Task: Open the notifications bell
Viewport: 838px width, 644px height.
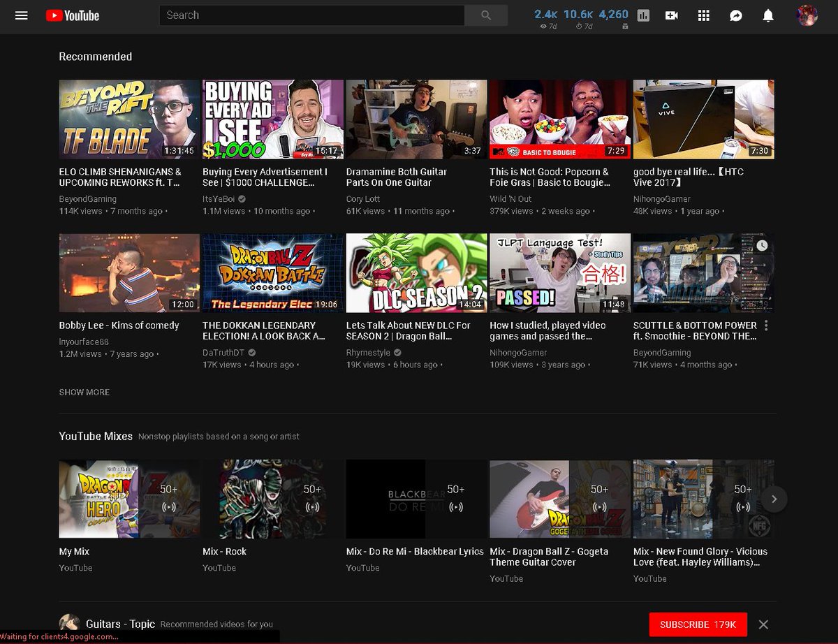Action: click(768, 15)
